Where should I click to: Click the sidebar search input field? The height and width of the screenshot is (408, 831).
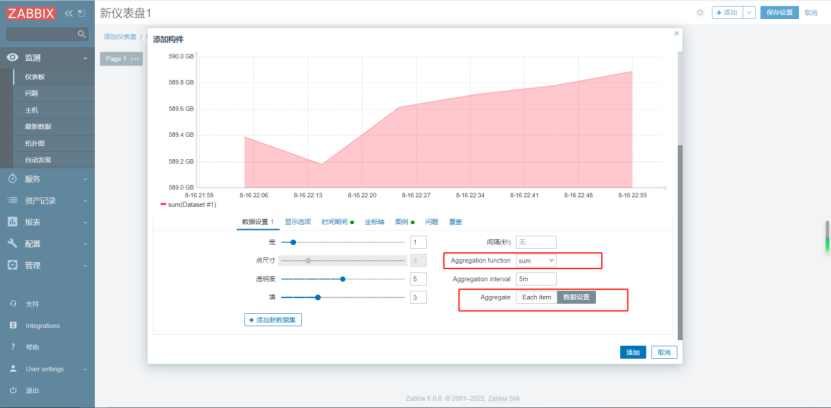click(x=47, y=34)
